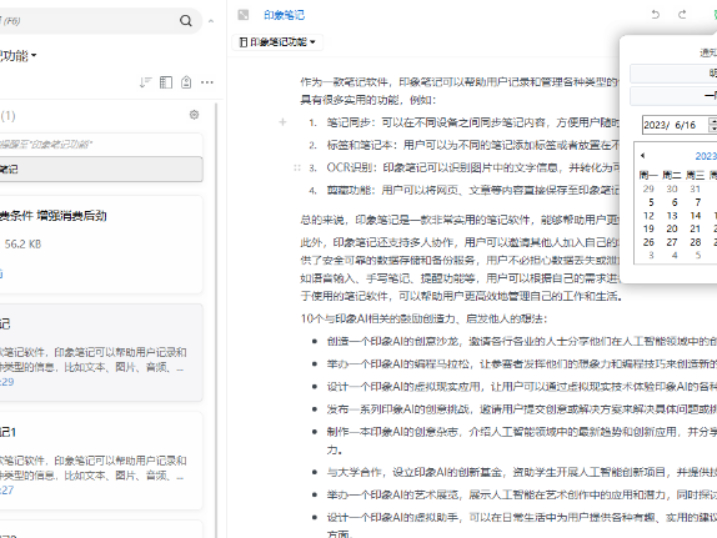Pick day 13 in the calendar
This screenshot has width=717, height=538.
(672, 215)
